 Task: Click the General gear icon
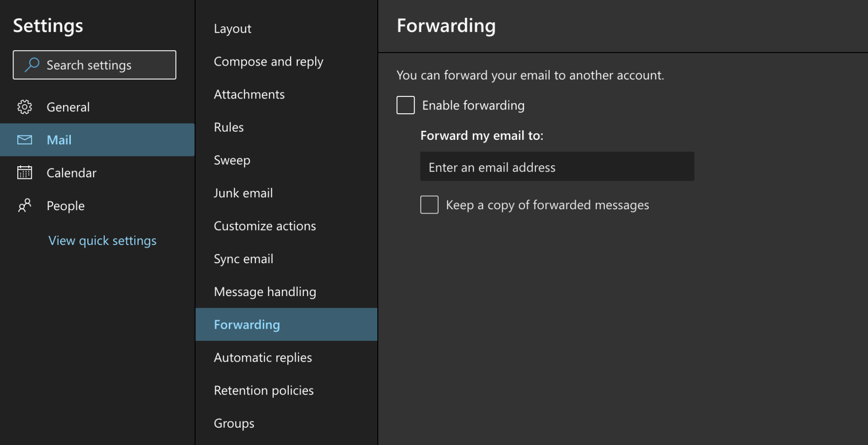[x=25, y=107]
